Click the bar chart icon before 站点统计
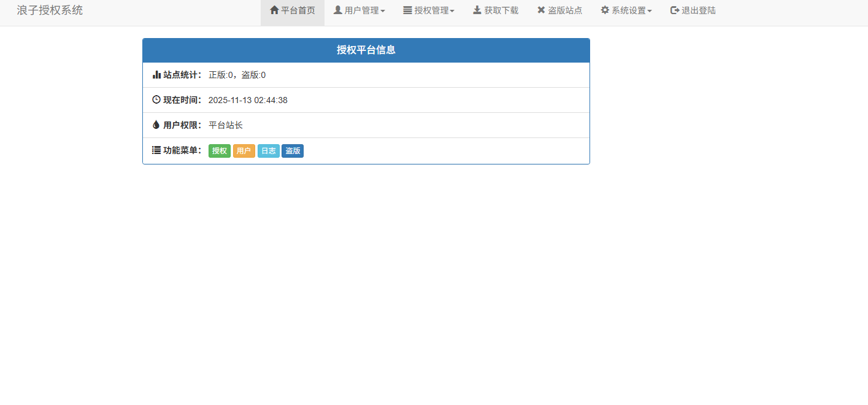Image resolution: width=868 pixels, height=405 pixels. pyautogui.click(x=156, y=74)
